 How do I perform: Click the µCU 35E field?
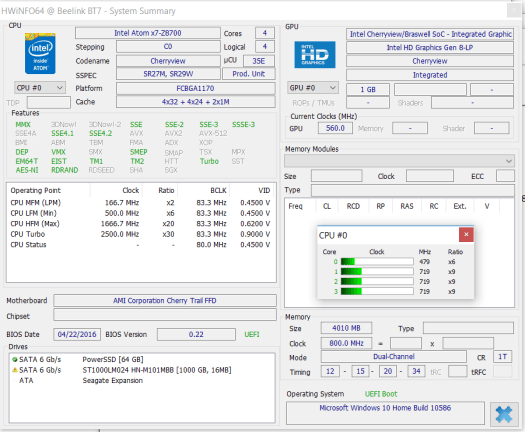point(259,61)
